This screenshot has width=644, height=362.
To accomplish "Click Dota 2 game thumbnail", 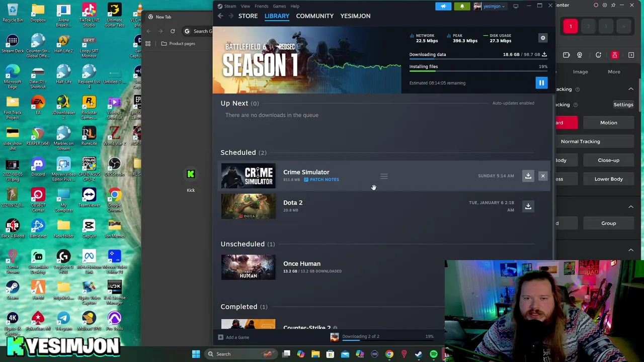I will [248, 206].
